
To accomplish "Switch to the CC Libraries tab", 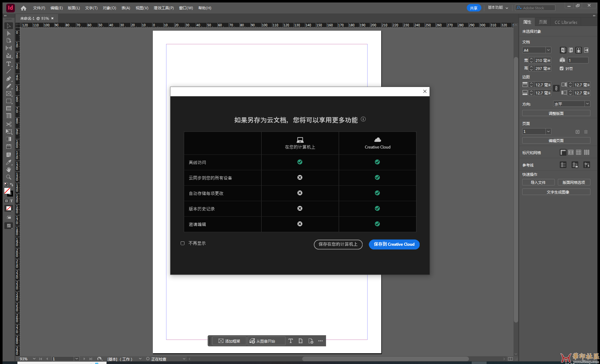I will 566,22.
